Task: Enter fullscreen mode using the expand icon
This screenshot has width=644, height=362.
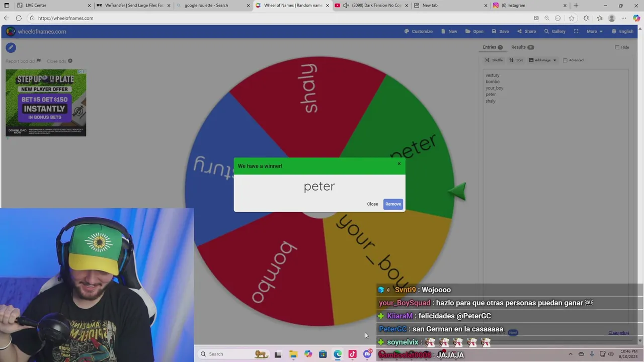Action: pyautogui.click(x=576, y=31)
